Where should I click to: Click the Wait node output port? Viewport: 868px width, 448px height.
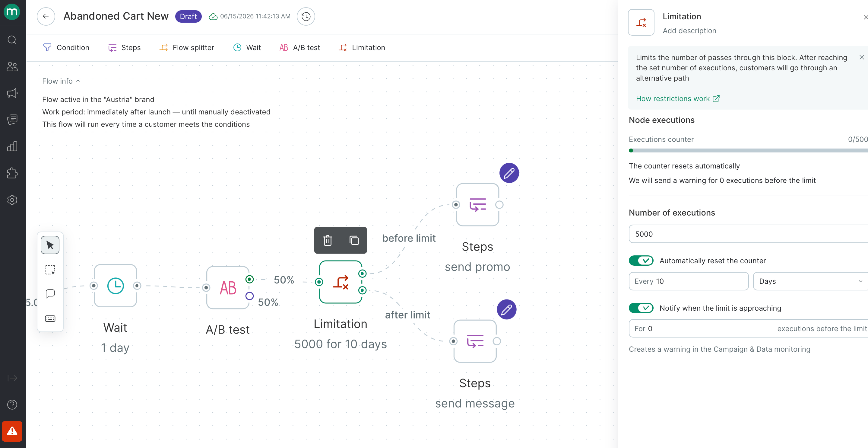point(137,286)
